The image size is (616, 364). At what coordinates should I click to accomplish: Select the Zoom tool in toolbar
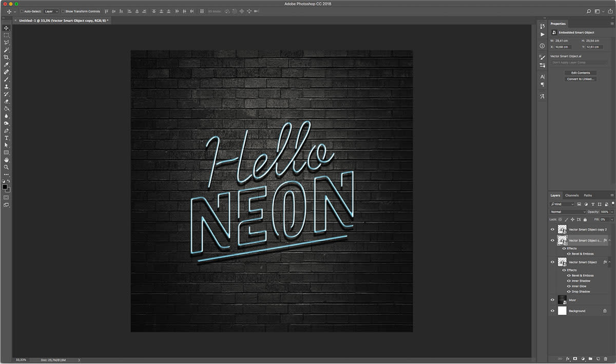click(x=7, y=167)
